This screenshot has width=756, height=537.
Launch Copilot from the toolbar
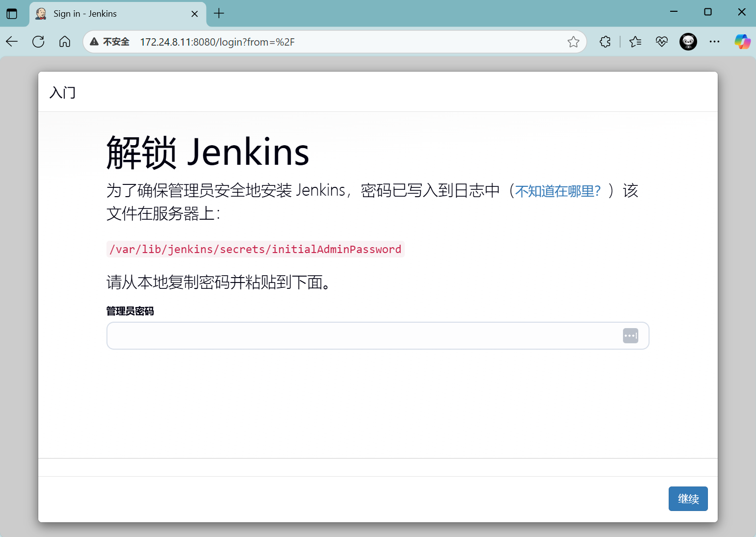[742, 42]
